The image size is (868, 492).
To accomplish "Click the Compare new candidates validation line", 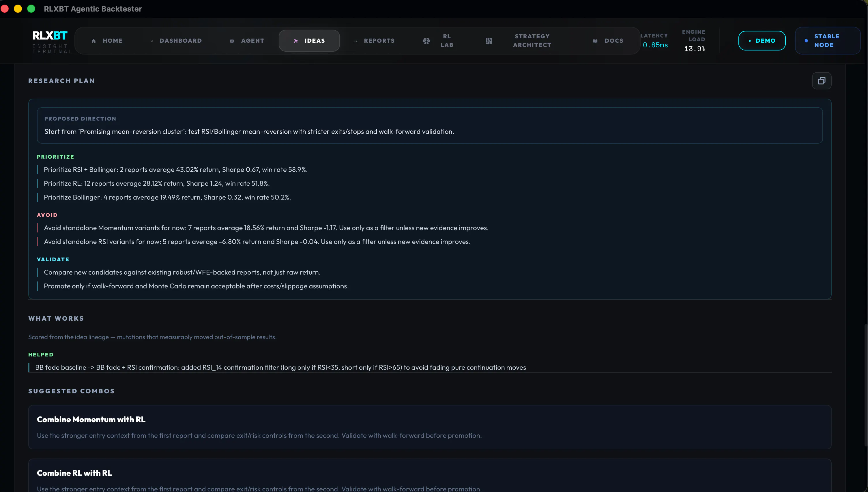I will [182, 272].
